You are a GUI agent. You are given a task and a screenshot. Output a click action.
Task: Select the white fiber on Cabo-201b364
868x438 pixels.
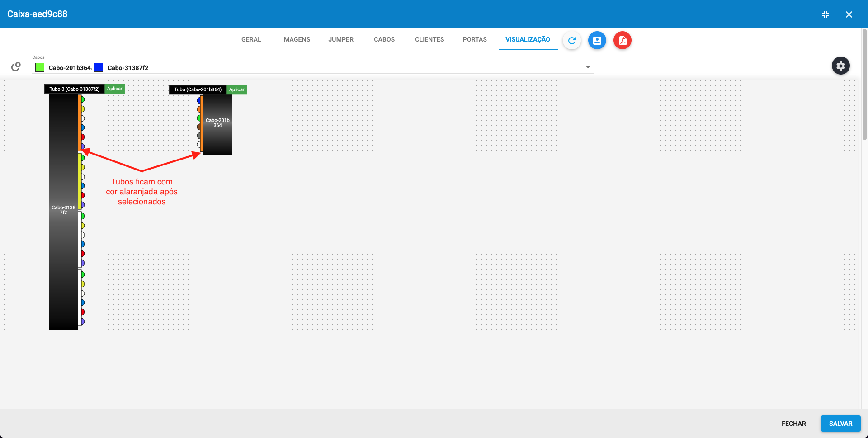pos(198,145)
